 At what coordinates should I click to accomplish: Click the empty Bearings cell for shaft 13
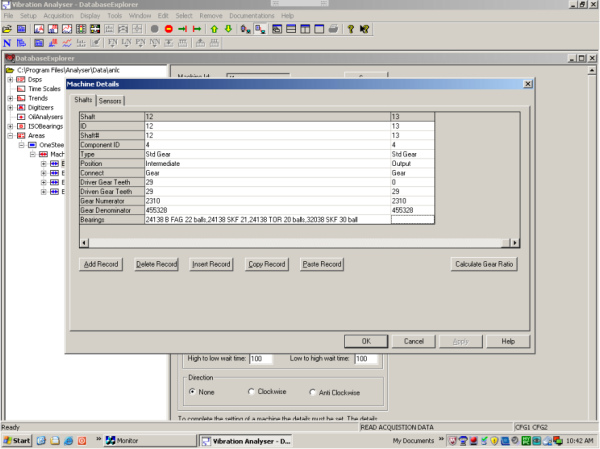[412, 220]
